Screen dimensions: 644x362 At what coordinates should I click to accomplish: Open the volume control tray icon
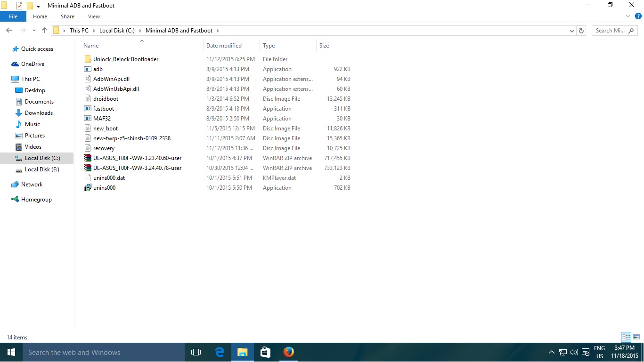point(574,352)
